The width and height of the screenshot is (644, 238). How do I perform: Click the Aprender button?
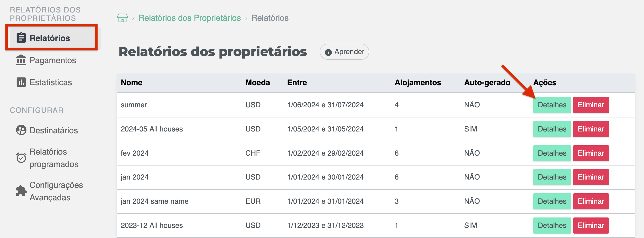point(344,52)
